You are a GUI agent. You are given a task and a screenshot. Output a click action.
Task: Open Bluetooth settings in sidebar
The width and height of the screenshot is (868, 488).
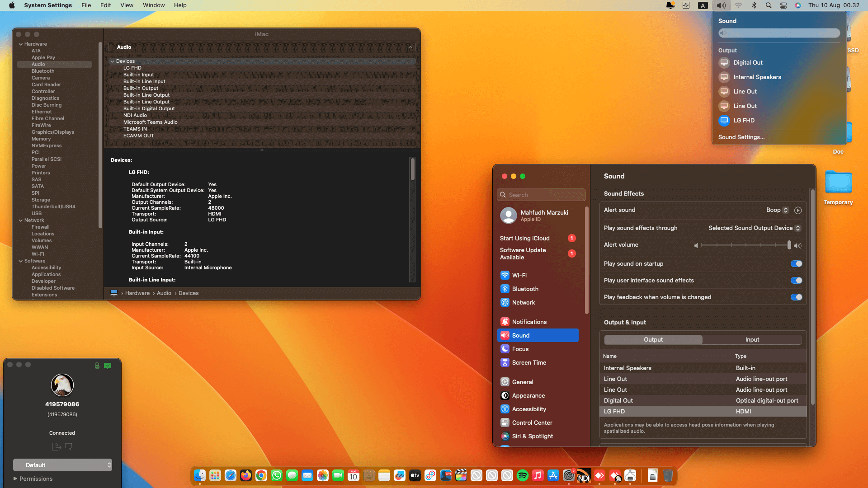tap(525, 289)
